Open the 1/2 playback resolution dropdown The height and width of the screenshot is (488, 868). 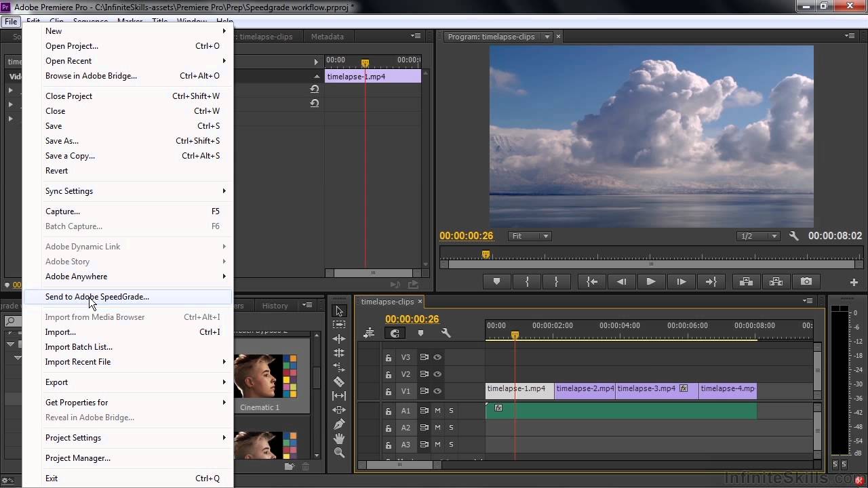pos(759,236)
